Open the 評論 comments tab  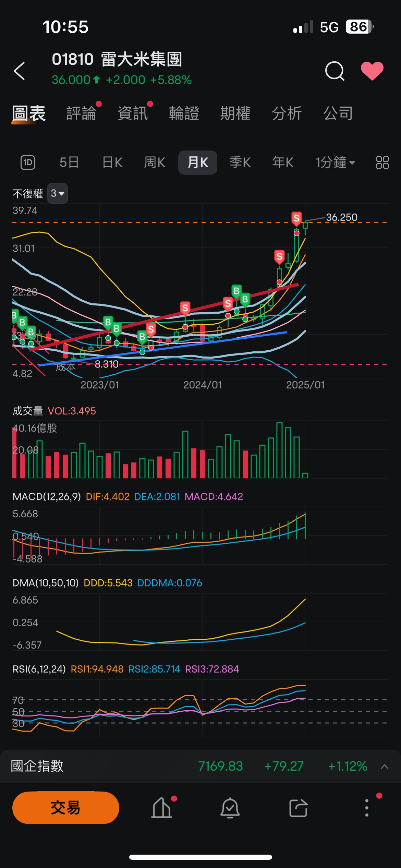coord(81,113)
